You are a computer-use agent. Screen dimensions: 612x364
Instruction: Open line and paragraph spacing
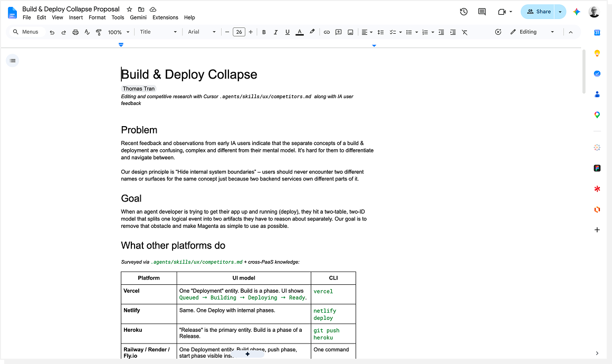(x=380, y=32)
